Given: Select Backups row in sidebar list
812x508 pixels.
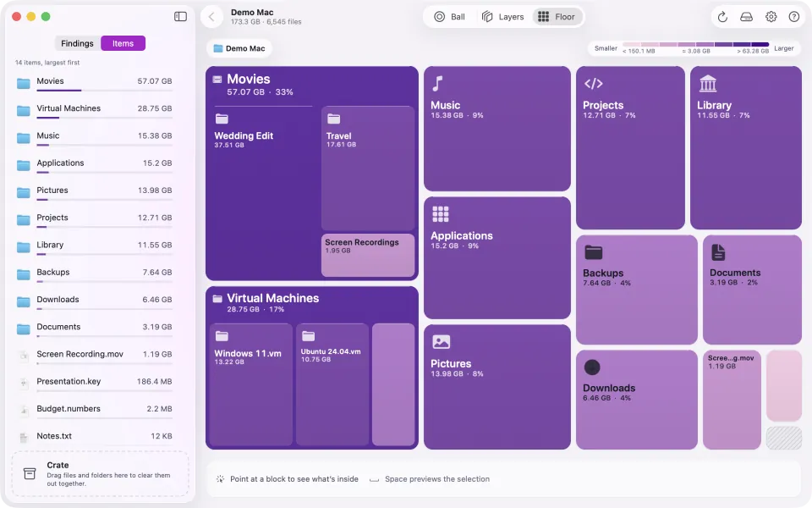Looking at the screenshot, I should click(x=94, y=274).
